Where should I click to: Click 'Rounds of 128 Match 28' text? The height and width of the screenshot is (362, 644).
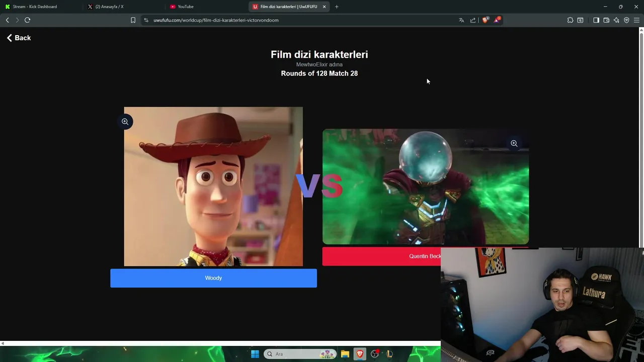pyautogui.click(x=319, y=73)
